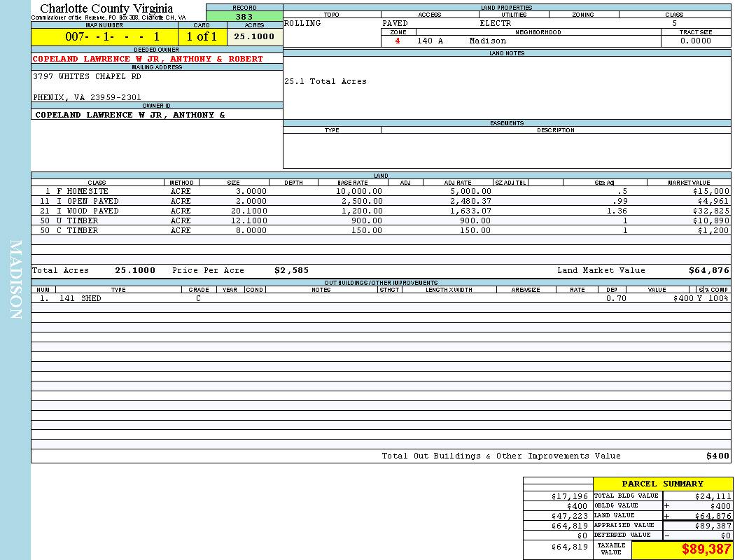Select the Madison neighborhood field

click(487, 41)
